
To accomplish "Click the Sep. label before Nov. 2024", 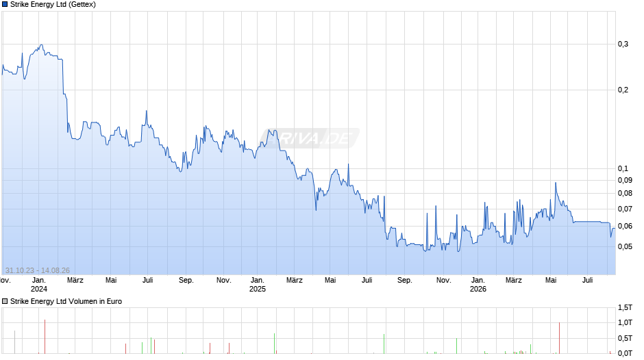I will tap(186, 281).
